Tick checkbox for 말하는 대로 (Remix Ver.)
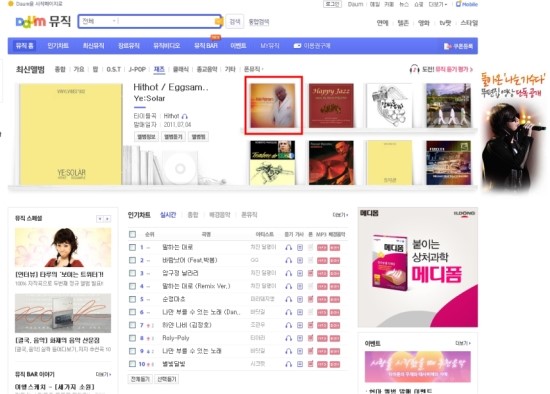The image size is (550, 394). pyautogui.click(x=132, y=286)
